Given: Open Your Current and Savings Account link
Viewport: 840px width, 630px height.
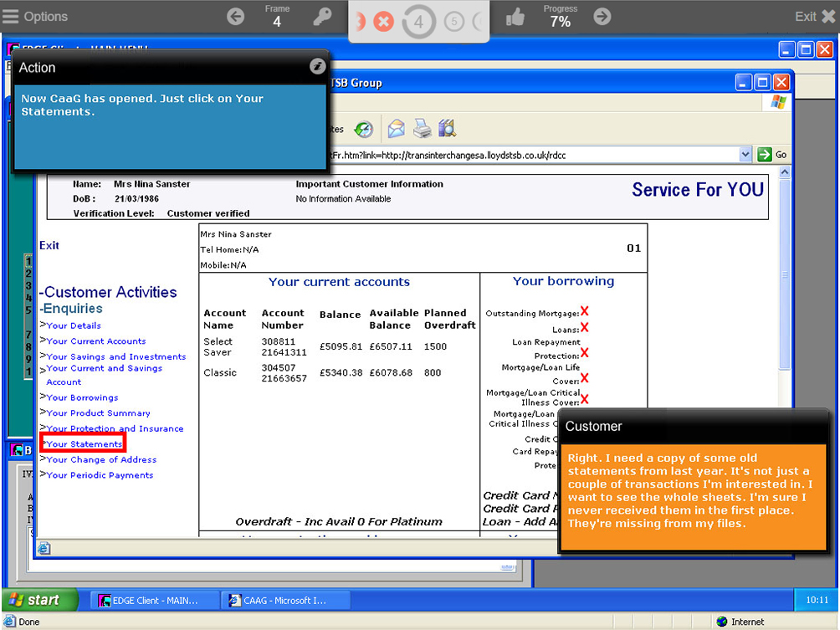Looking at the screenshot, I should 104,375.
